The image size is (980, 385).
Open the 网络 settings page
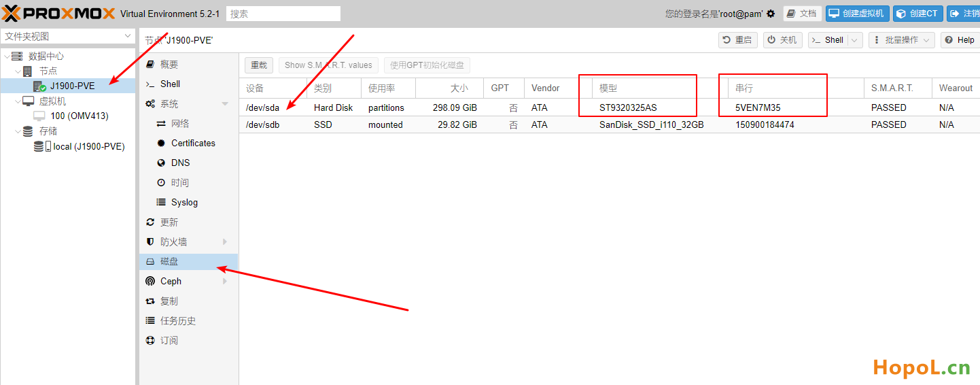(x=188, y=124)
